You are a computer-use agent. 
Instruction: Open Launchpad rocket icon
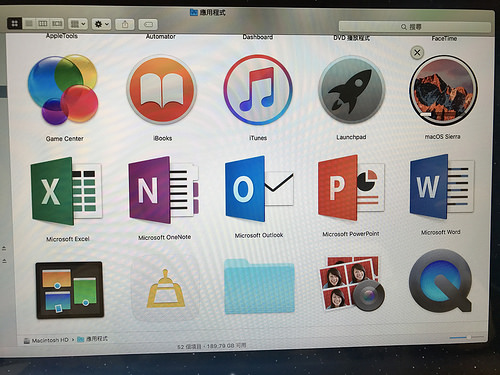click(352, 90)
